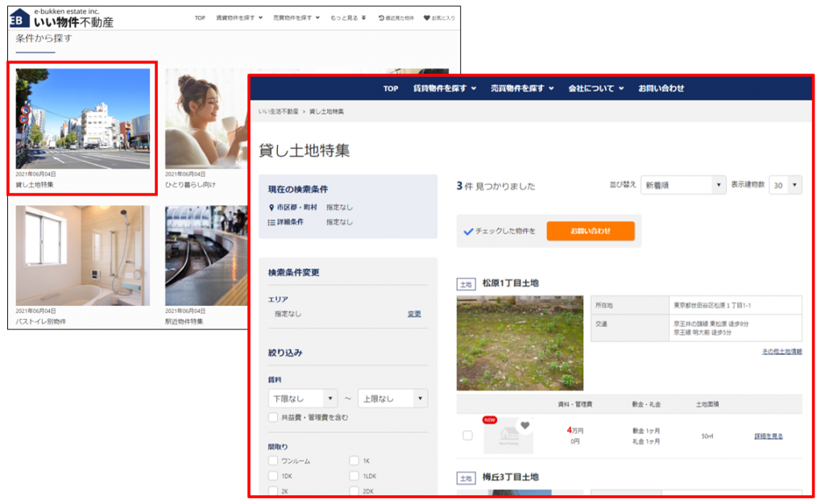825x504 pixels.
Task: Click the 詳細条件 list icon
Action: [x=272, y=221]
